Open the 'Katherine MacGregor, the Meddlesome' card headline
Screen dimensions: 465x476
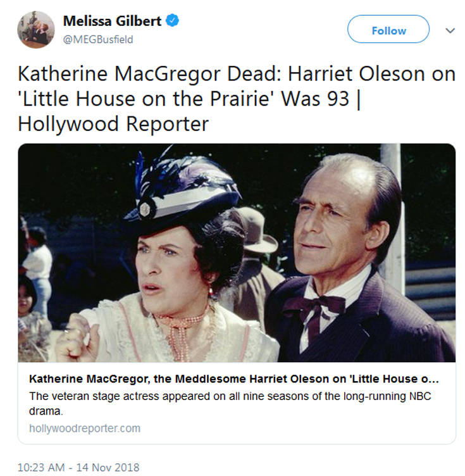click(x=233, y=379)
